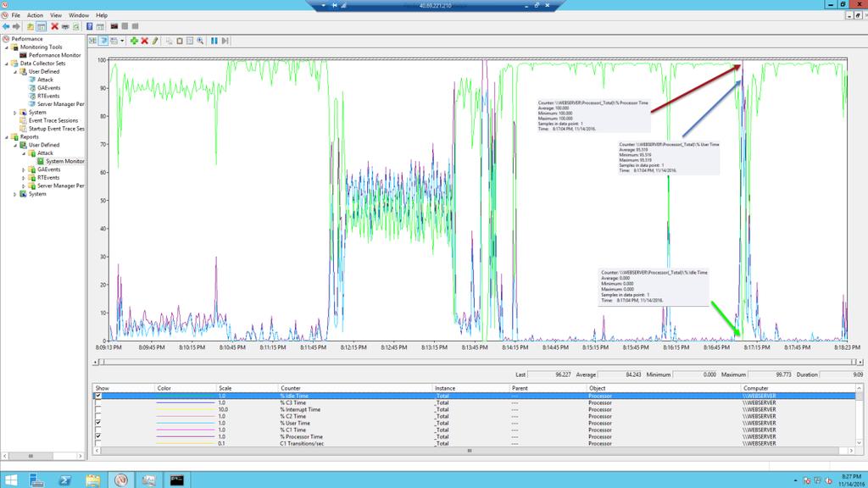Click the black monitor icon in MMC toolbar
The height and width of the screenshot is (488, 868).
114,26
